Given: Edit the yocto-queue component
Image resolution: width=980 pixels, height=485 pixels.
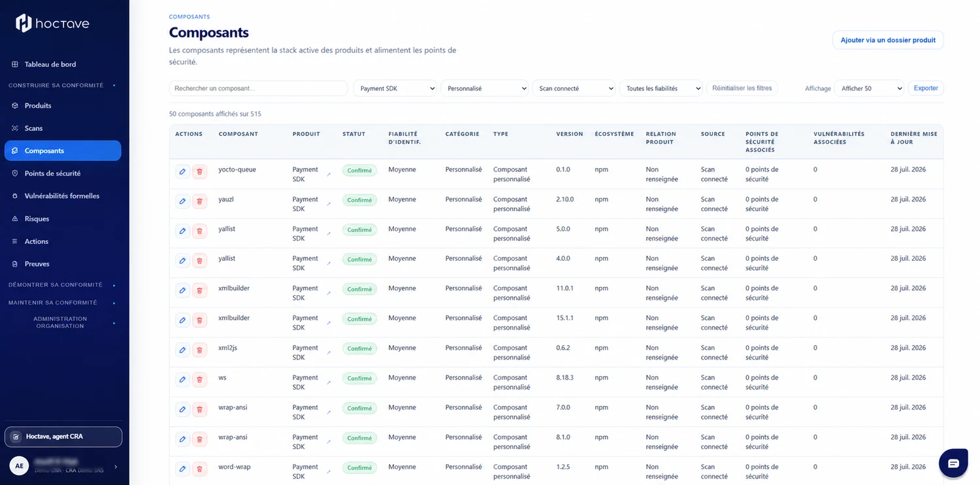Looking at the screenshot, I should click(x=182, y=172).
